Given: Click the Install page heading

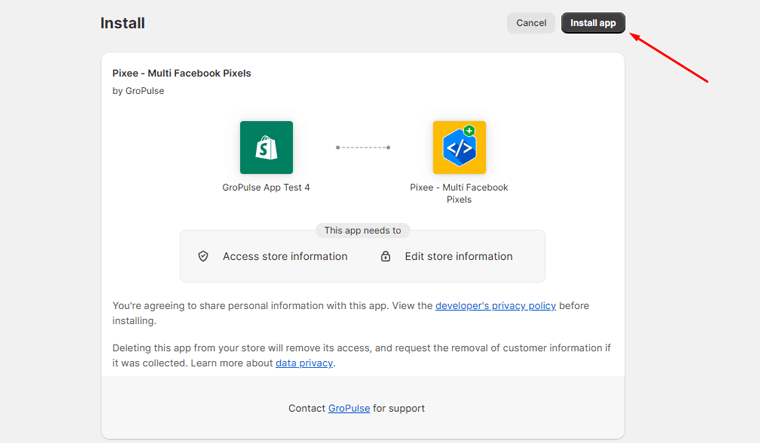Looking at the screenshot, I should pos(123,23).
